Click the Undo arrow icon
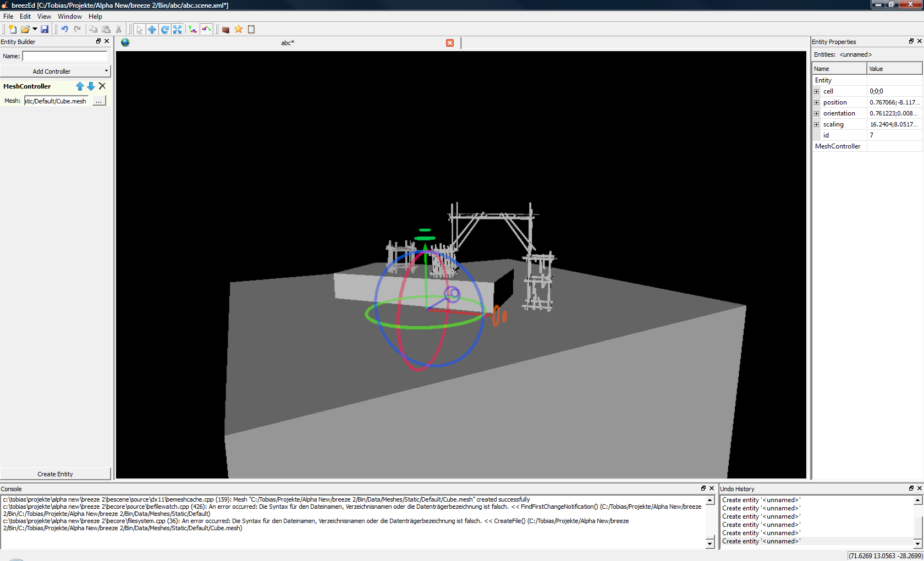The width and height of the screenshot is (924, 561). pyautogui.click(x=64, y=29)
